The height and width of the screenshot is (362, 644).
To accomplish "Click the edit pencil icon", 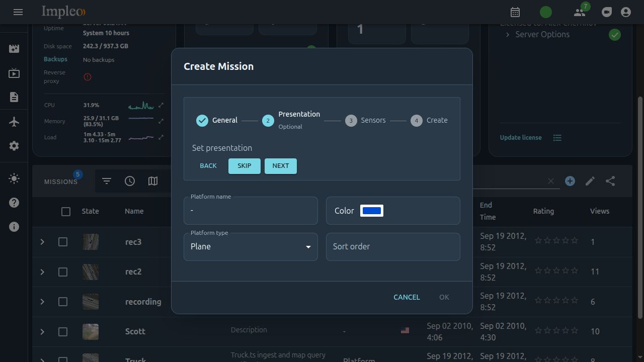I will [x=590, y=181].
